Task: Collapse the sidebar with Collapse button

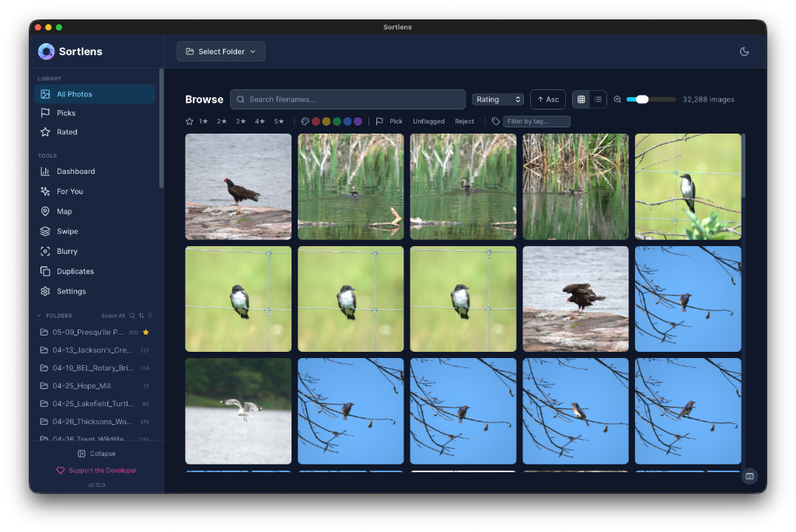Action: click(96, 454)
